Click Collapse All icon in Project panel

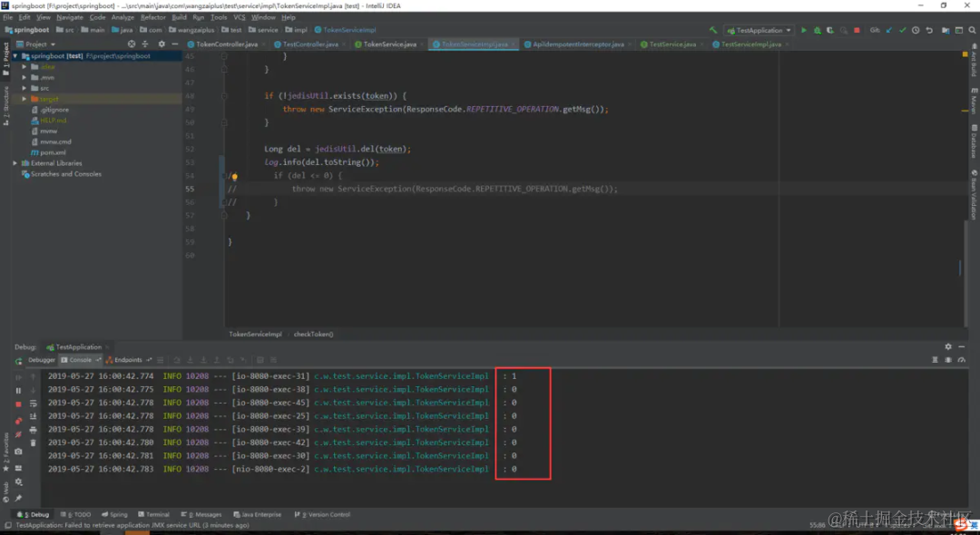[x=145, y=44]
